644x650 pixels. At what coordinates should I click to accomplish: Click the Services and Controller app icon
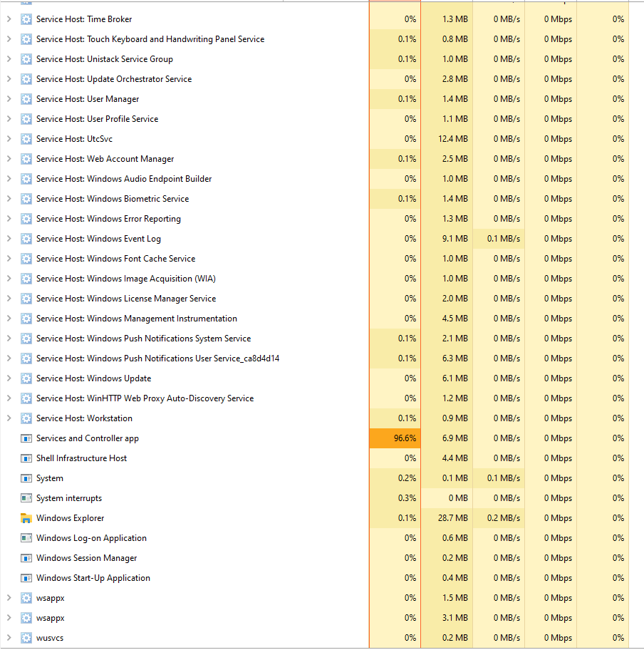pos(26,438)
